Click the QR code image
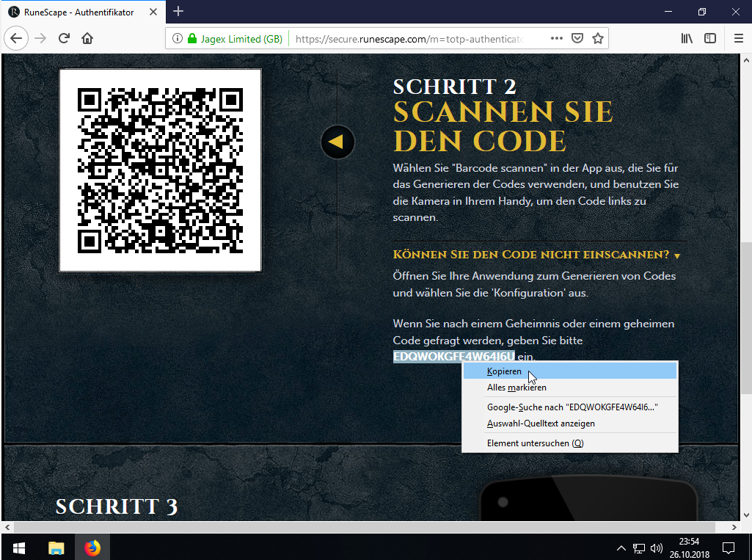The image size is (752, 560). (160, 170)
